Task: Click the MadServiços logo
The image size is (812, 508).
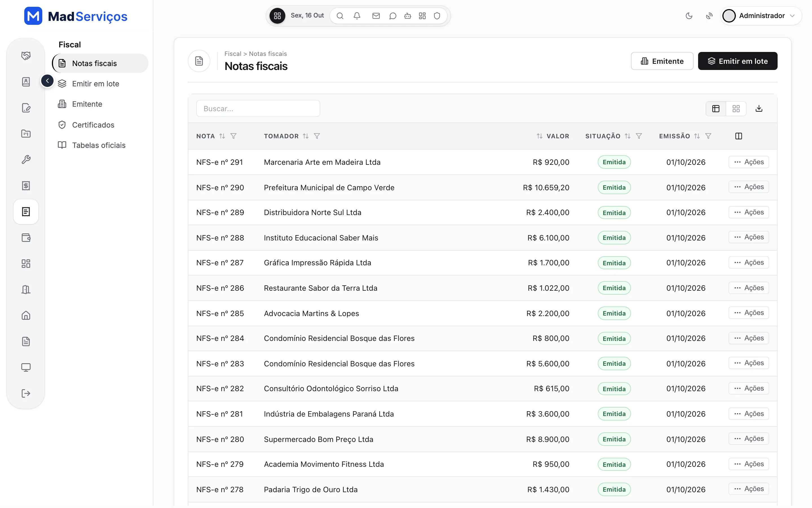Action: (76, 16)
